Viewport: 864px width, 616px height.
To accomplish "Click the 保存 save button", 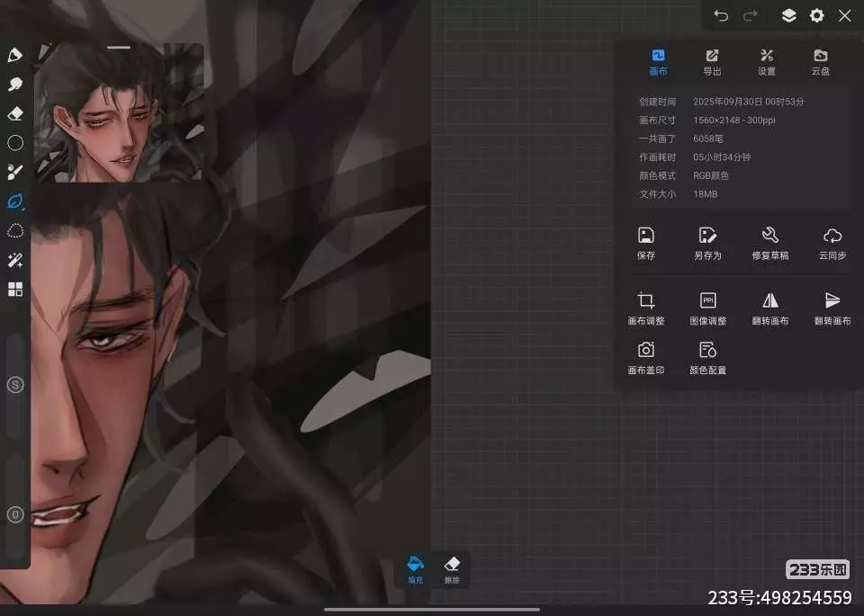I will point(646,244).
